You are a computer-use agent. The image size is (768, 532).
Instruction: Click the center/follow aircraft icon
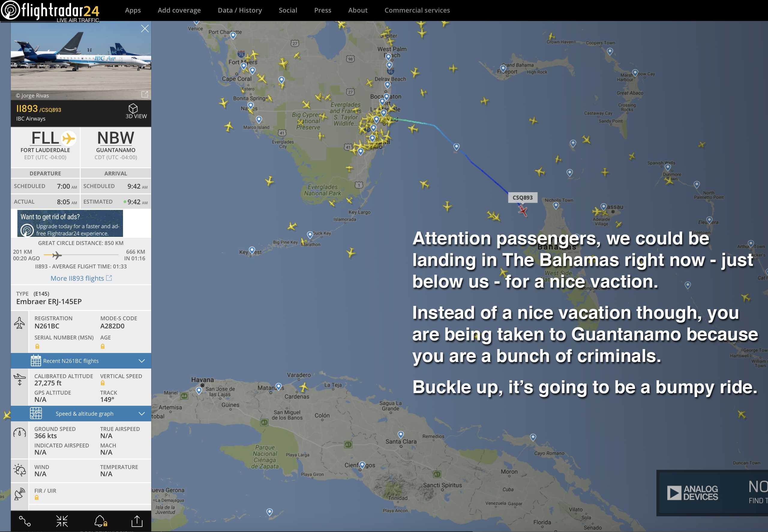(62, 521)
